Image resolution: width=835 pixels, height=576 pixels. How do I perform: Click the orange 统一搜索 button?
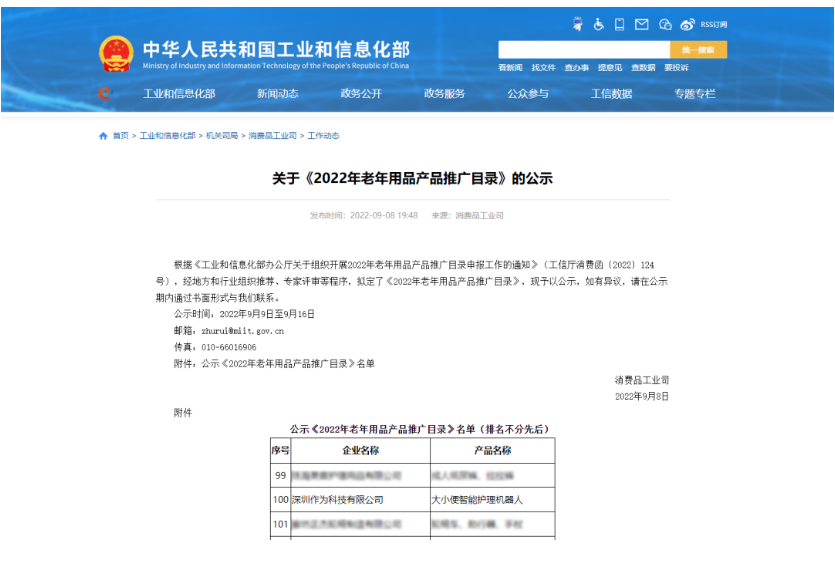[698, 50]
